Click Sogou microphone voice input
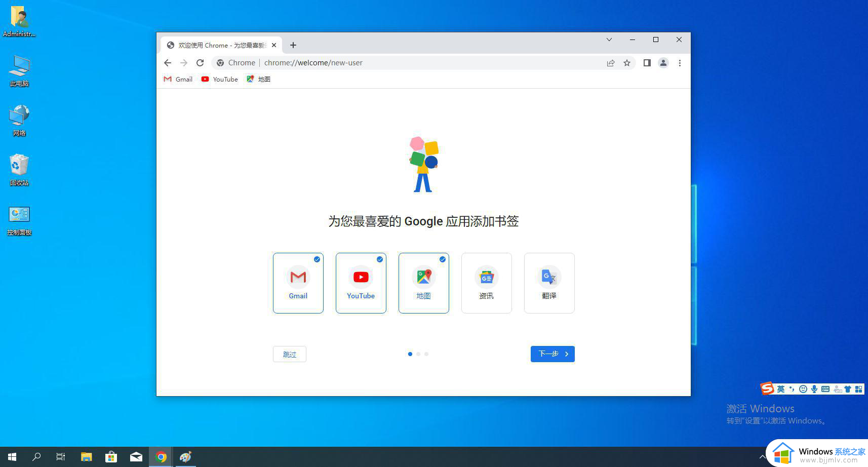The image size is (868, 467). click(814, 389)
